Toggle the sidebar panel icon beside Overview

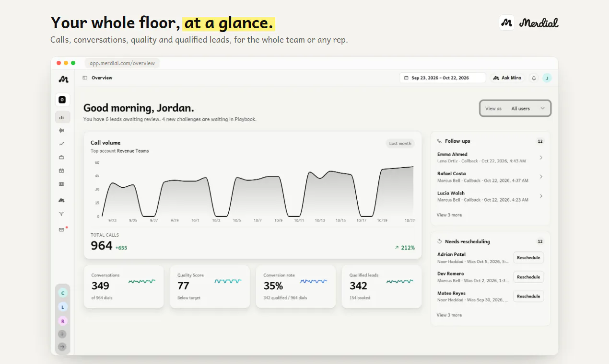(x=85, y=78)
